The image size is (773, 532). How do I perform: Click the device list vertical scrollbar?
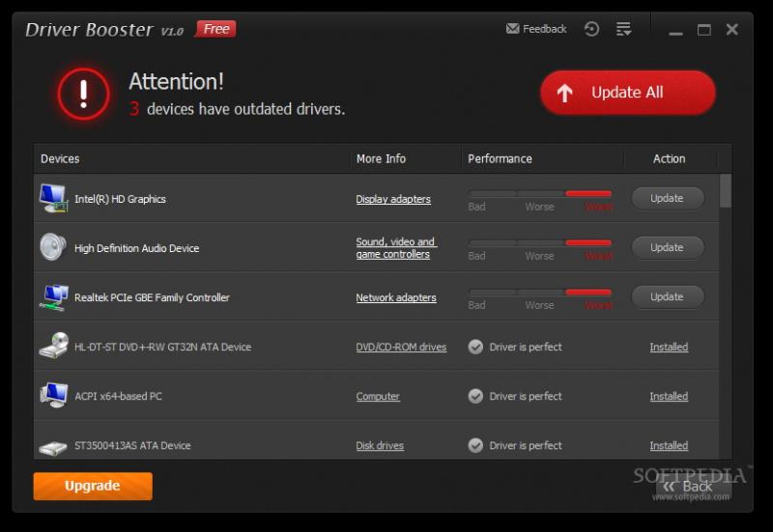click(x=726, y=317)
